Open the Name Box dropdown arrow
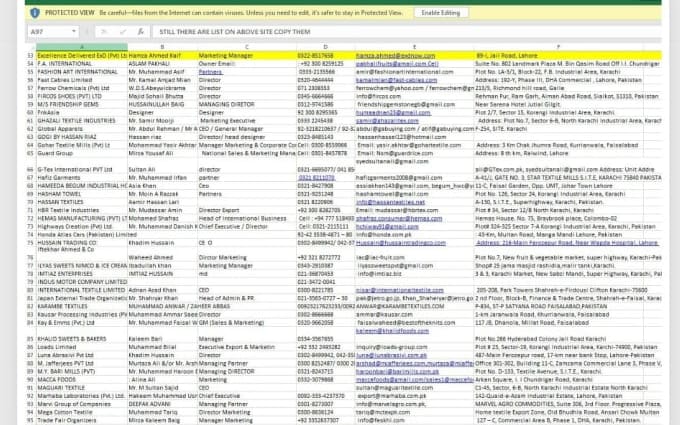 [x=74, y=32]
